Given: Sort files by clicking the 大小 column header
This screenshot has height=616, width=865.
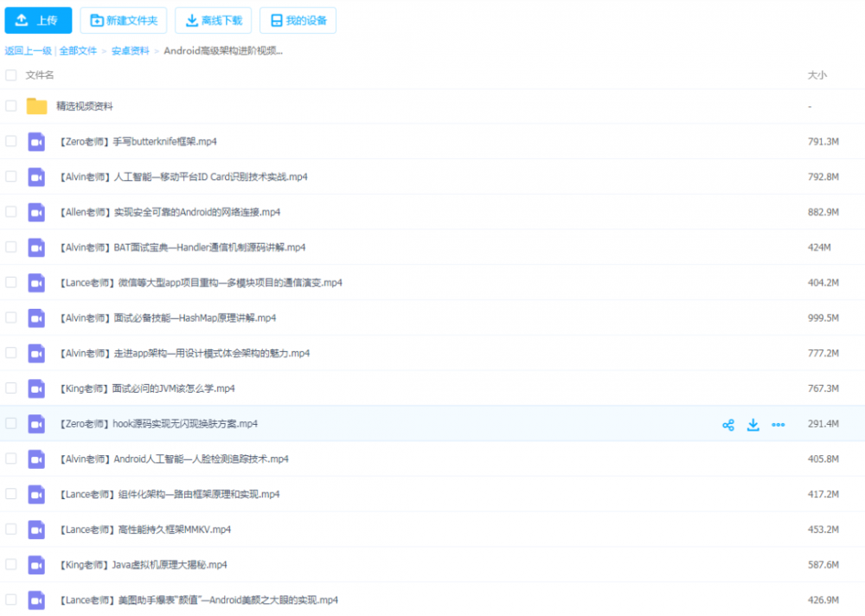Looking at the screenshot, I should [x=816, y=75].
